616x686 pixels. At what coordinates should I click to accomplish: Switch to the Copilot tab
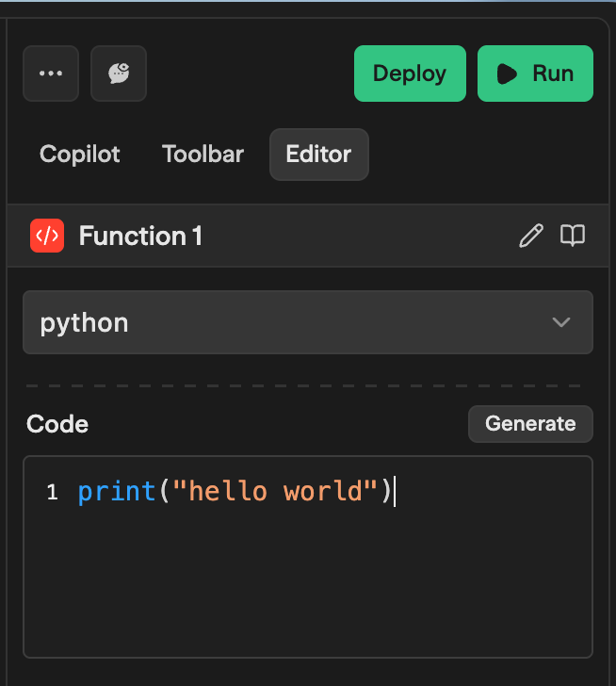79,155
